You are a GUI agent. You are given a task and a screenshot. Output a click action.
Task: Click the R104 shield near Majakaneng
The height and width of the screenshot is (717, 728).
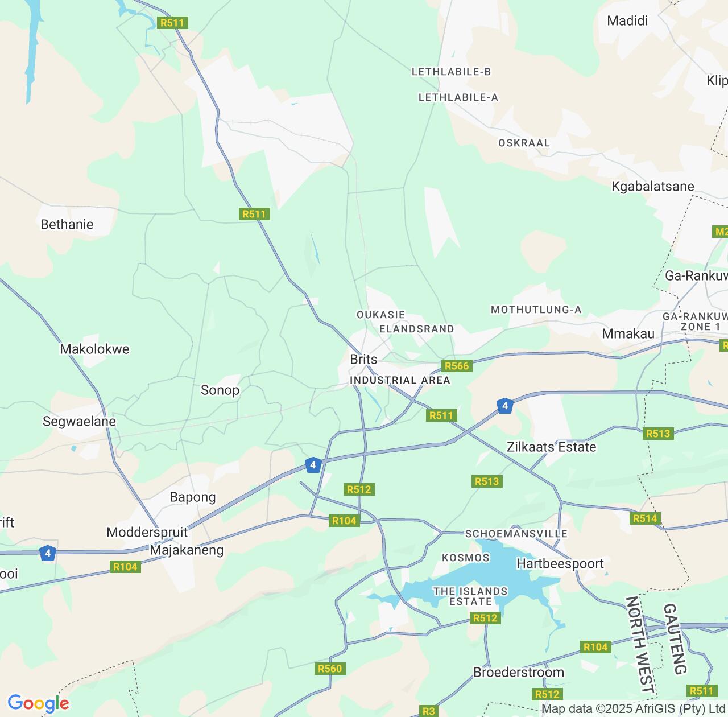(x=125, y=567)
